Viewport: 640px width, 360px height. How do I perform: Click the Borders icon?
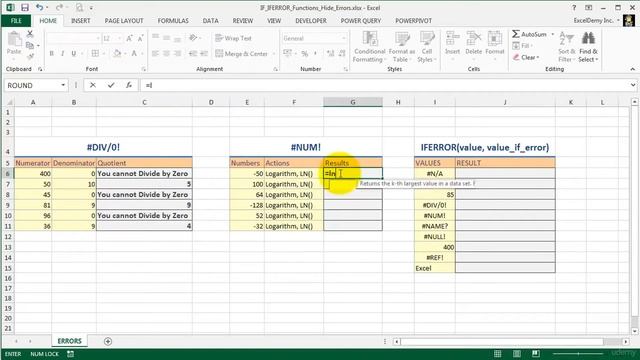coord(95,53)
